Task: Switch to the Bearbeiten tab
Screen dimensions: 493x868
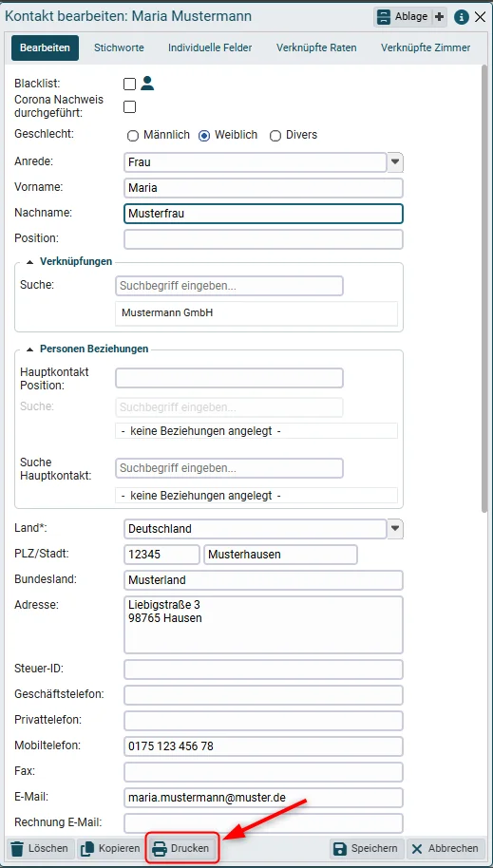Action: pos(45,47)
